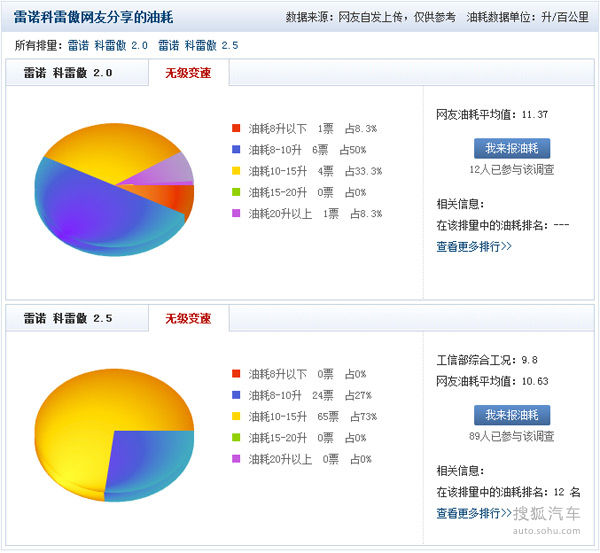The height and width of the screenshot is (553, 600).
Task: Open the 雷诺 科雷傲 2.0 link beside 所有排量
Action: [107, 46]
